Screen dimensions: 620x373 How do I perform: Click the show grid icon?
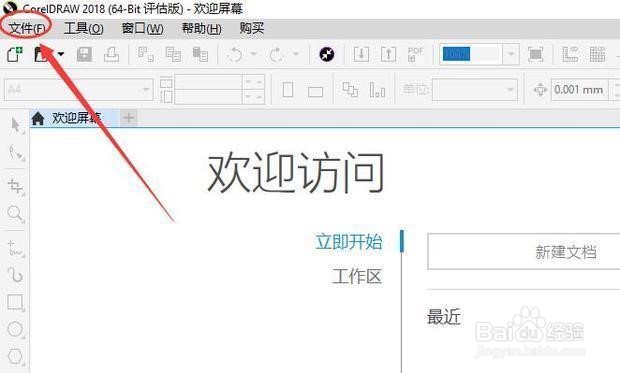tap(597, 54)
